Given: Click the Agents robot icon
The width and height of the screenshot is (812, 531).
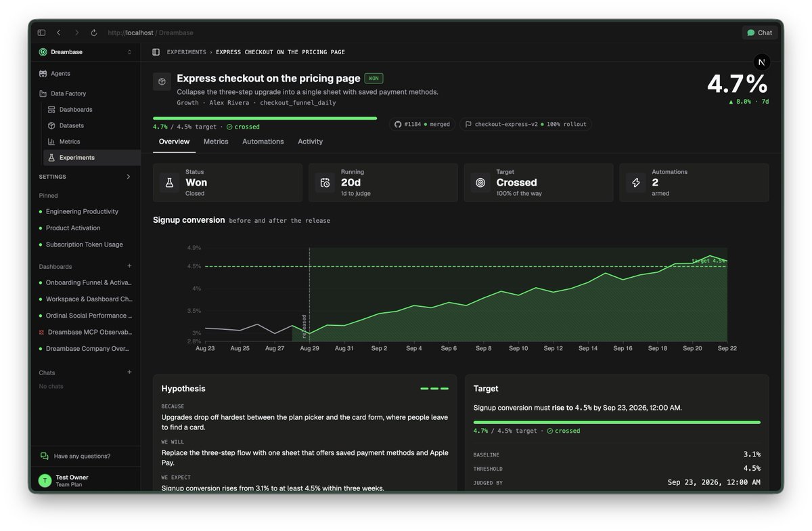Looking at the screenshot, I should (43, 73).
